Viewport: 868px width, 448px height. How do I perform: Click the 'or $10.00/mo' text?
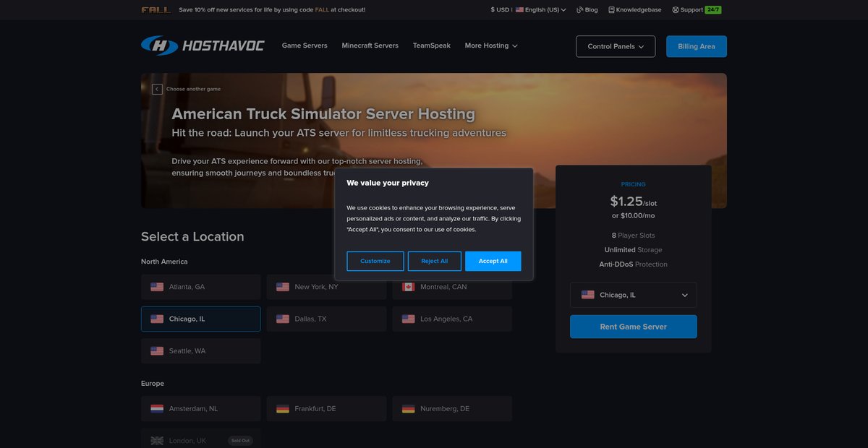click(634, 215)
